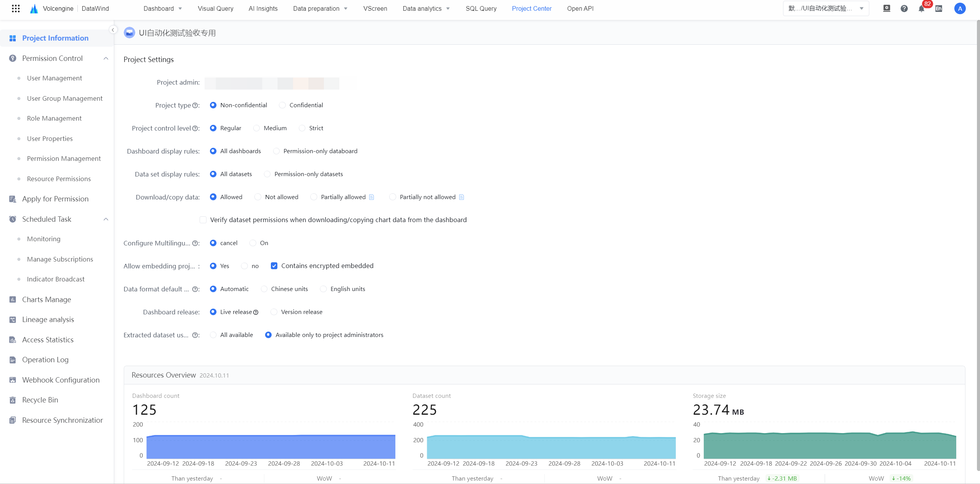This screenshot has width=980, height=484.
Task: Collapse the Permission Control section chevron
Action: point(106,58)
